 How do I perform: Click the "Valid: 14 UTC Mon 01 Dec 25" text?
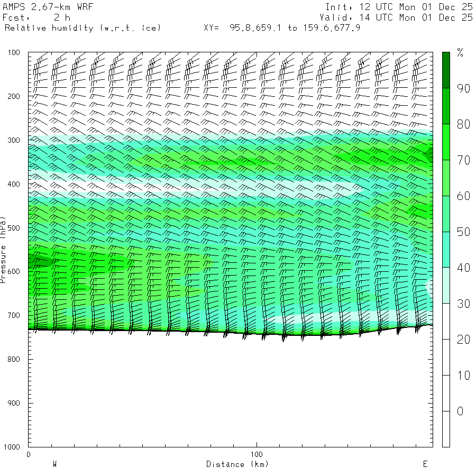(396, 17)
